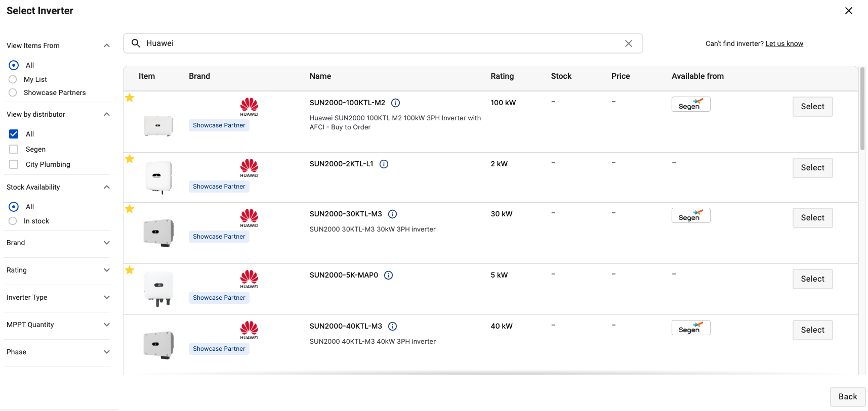The image size is (868, 411).
Task: Click Segen distributor badge for SUN2000-100KTL-M2
Action: point(691,104)
